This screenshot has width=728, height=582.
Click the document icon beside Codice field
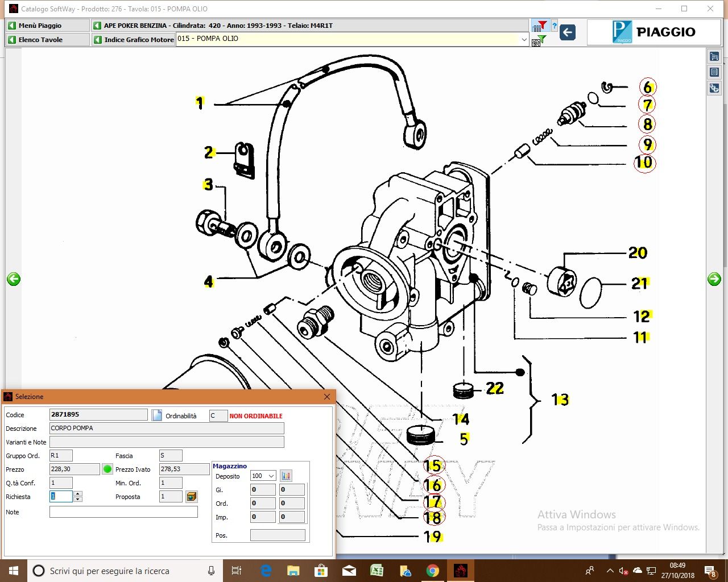point(157,415)
